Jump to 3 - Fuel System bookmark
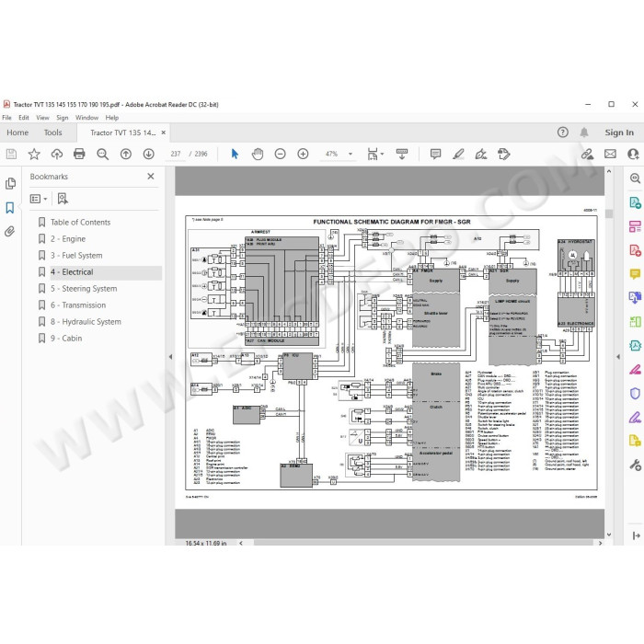The image size is (644, 644). pyautogui.click(x=76, y=256)
